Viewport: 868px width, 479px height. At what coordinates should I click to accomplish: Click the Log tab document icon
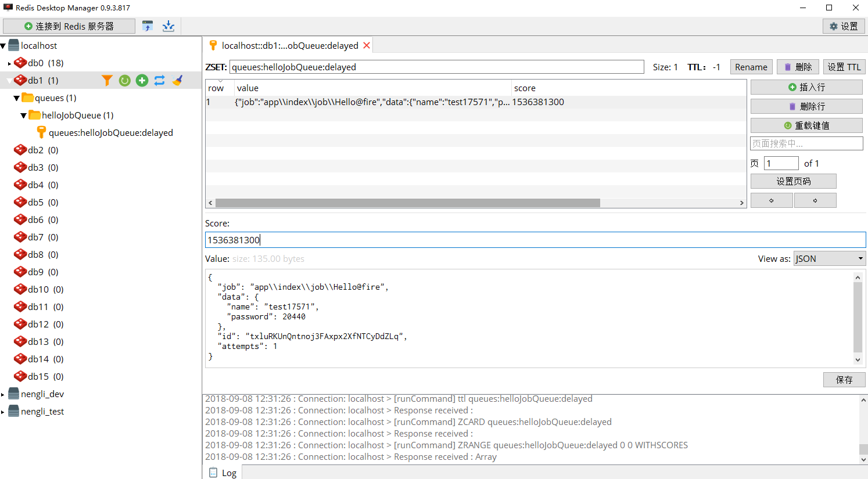[x=213, y=473]
